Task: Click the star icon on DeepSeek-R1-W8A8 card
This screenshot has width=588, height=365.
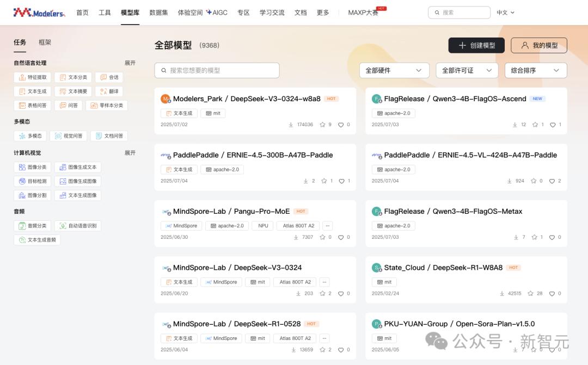Action: click(x=531, y=293)
